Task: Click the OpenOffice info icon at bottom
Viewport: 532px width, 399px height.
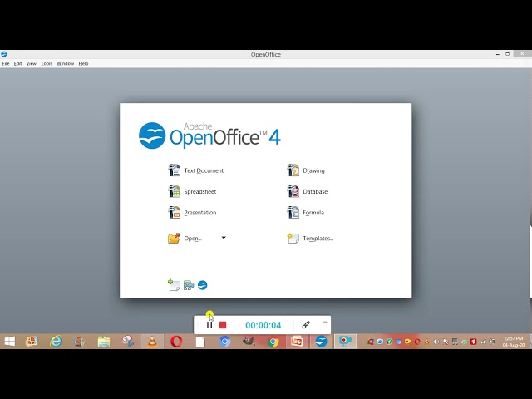Action: point(203,285)
